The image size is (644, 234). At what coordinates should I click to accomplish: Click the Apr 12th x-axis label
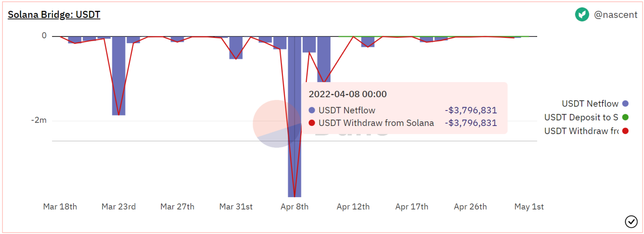point(353,207)
